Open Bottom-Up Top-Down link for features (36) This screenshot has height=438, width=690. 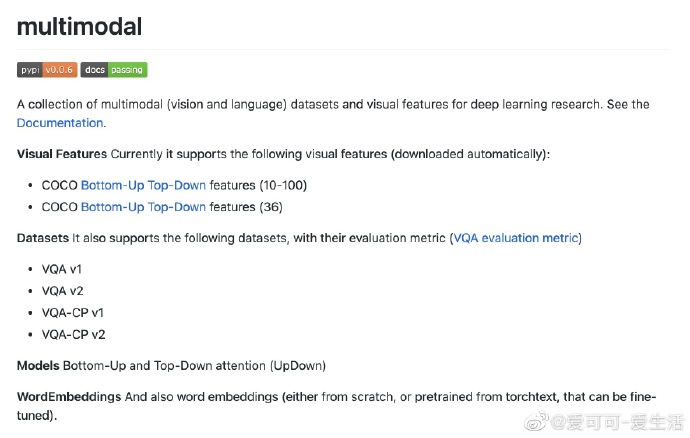point(143,207)
